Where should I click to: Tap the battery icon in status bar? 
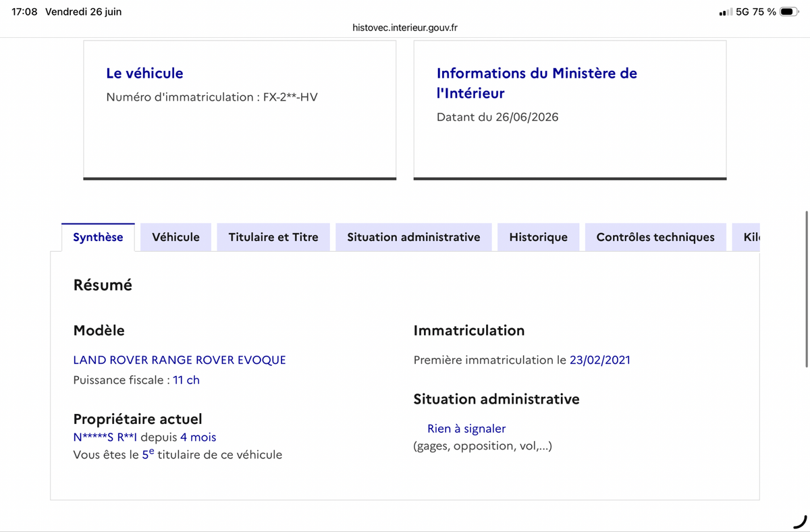point(789,11)
